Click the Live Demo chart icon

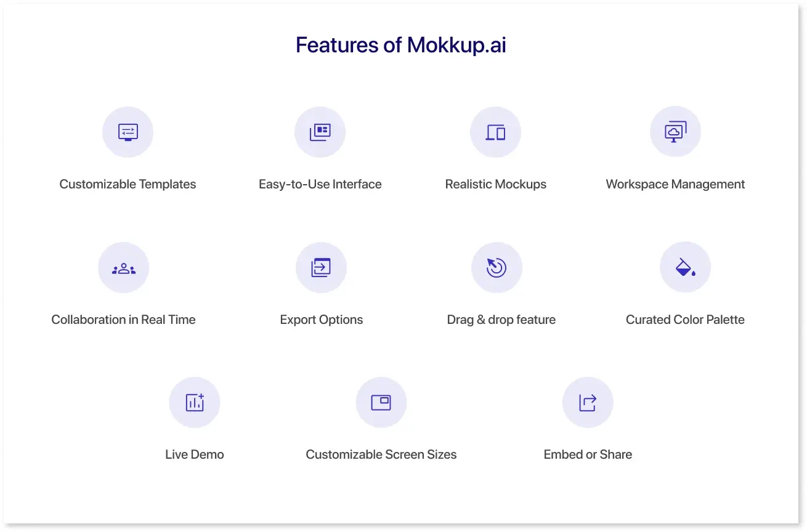tap(195, 403)
